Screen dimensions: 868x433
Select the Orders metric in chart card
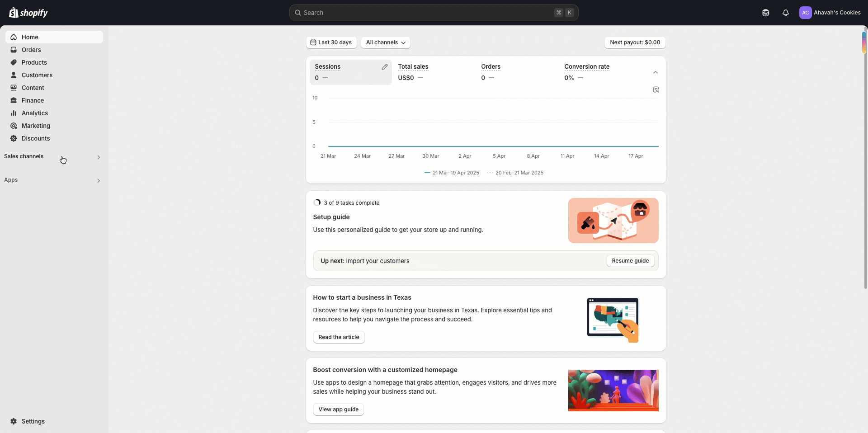tap(517, 72)
